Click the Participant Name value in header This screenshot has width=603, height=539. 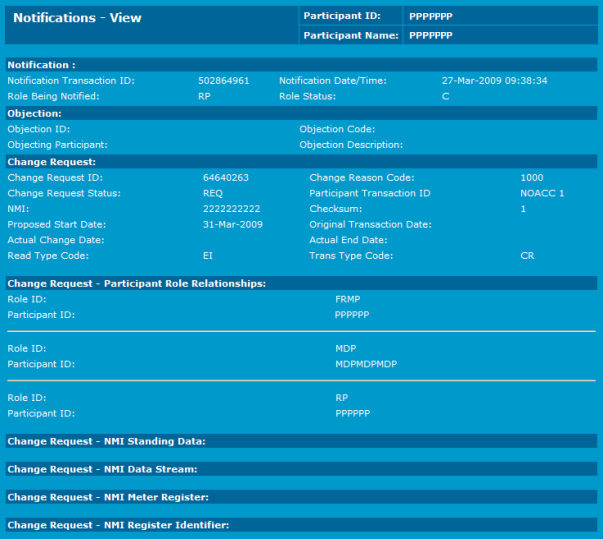click(431, 35)
